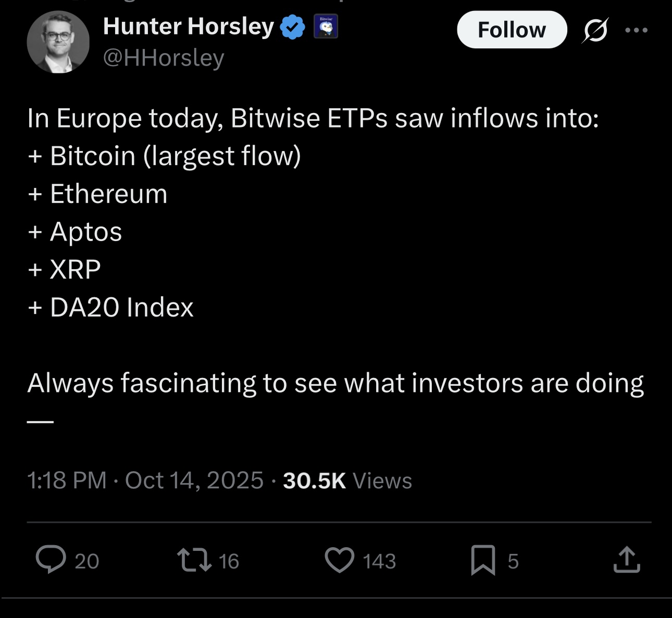Click the Grok explain-post icon

tap(595, 30)
